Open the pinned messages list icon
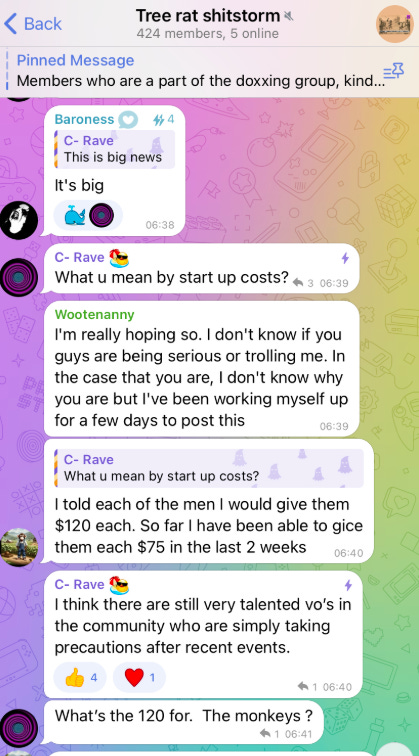Screen dimensions: 419x756 point(393,72)
